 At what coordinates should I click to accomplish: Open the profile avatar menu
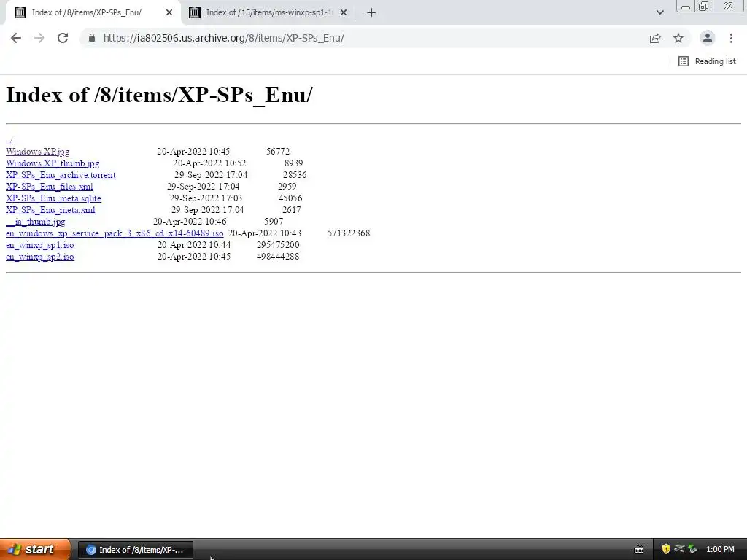[x=708, y=38]
